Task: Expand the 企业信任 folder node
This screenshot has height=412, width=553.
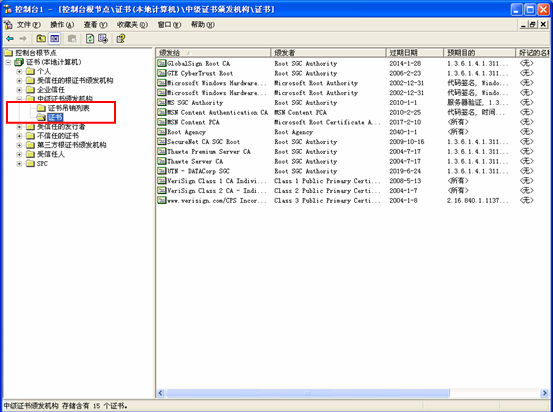Action: pyautogui.click(x=19, y=90)
